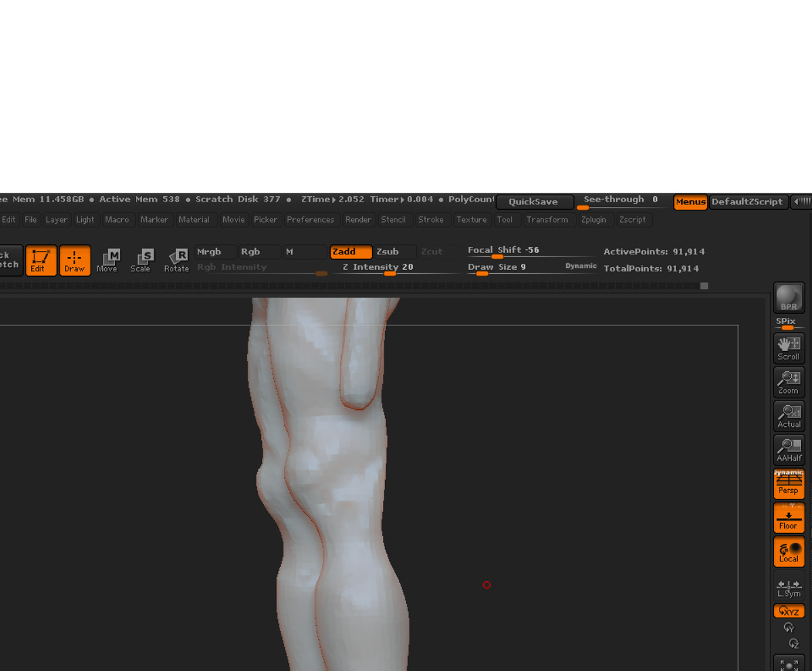Image resolution: width=812 pixels, height=671 pixels.
Task: Enable L.Sym local symmetry
Action: pyautogui.click(x=788, y=586)
